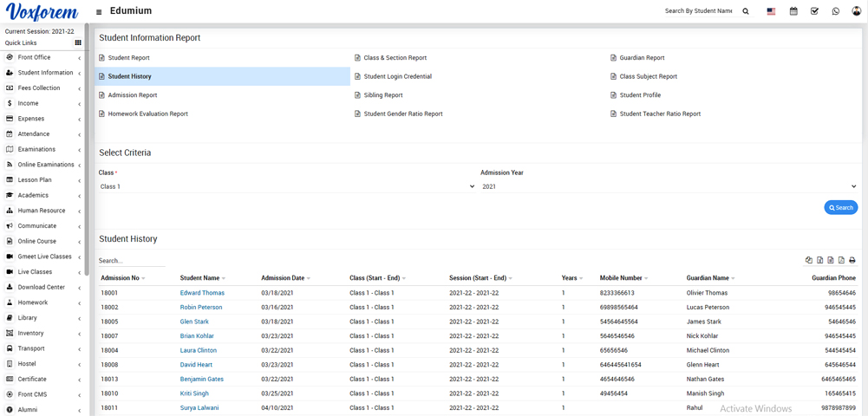Toggle the sidebar with hamburger menu icon
868x416 pixels.
click(x=99, y=12)
